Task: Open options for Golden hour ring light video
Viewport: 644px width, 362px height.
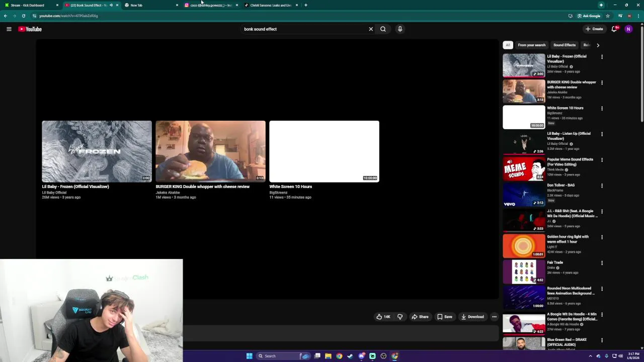Action: [602, 237]
